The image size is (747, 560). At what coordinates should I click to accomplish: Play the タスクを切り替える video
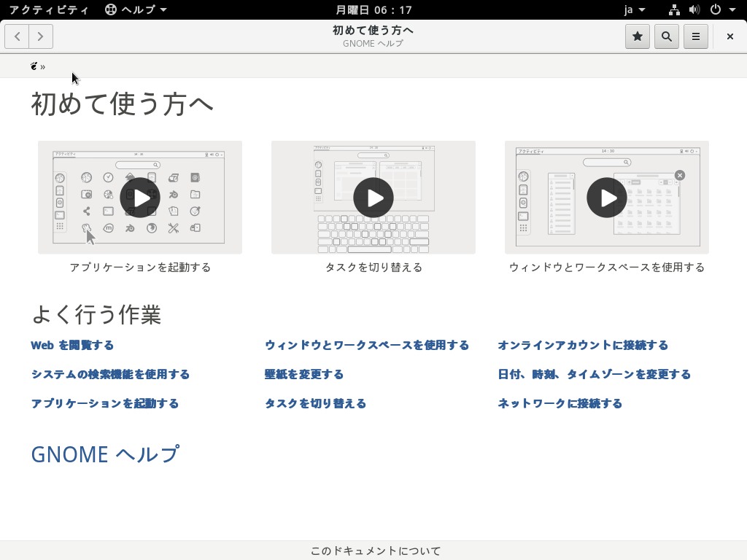point(373,198)
